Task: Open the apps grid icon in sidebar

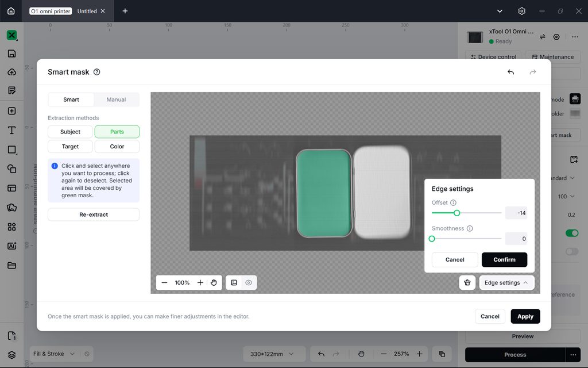Action: coord(11,227)
